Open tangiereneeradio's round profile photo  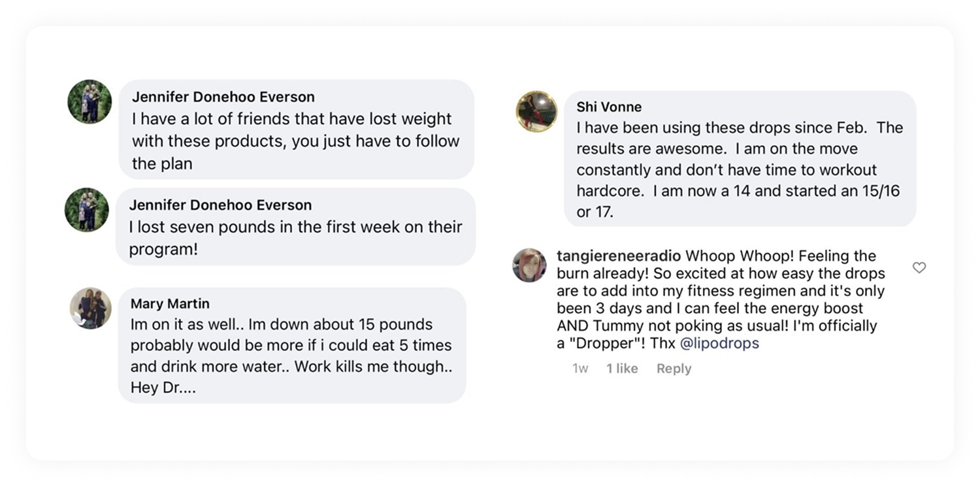click(x=529, y=265)
